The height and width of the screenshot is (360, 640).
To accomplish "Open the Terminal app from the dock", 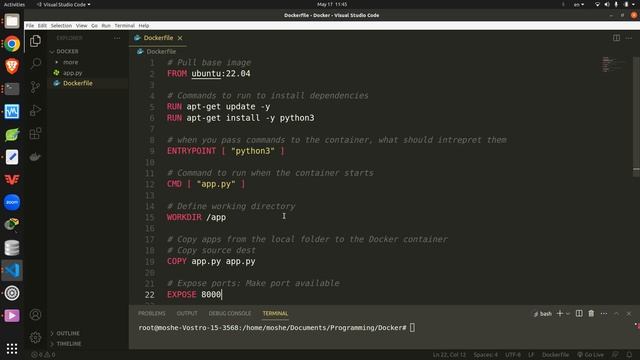I will (12, 89).
